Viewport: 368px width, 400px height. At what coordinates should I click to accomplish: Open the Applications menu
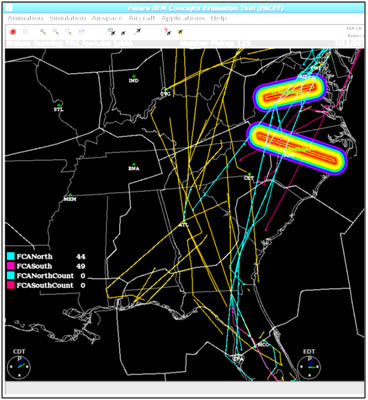pyautogui.click(x=183, y=18)
